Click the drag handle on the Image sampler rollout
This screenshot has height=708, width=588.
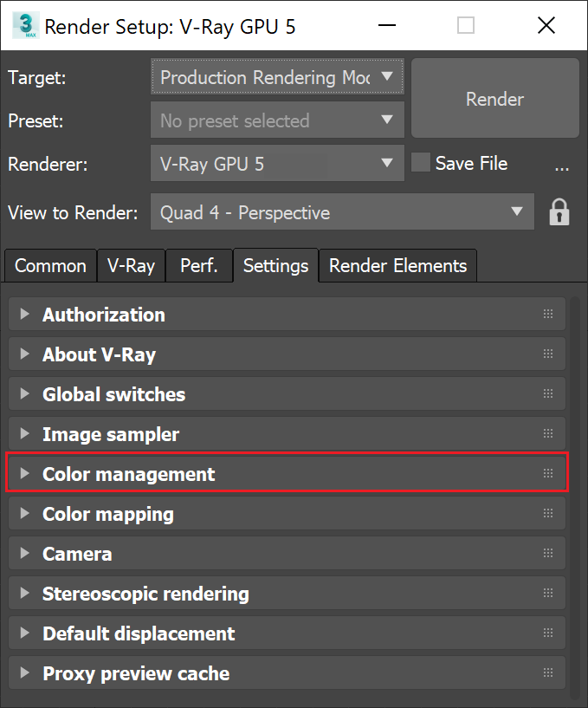[x=547, y=433]
